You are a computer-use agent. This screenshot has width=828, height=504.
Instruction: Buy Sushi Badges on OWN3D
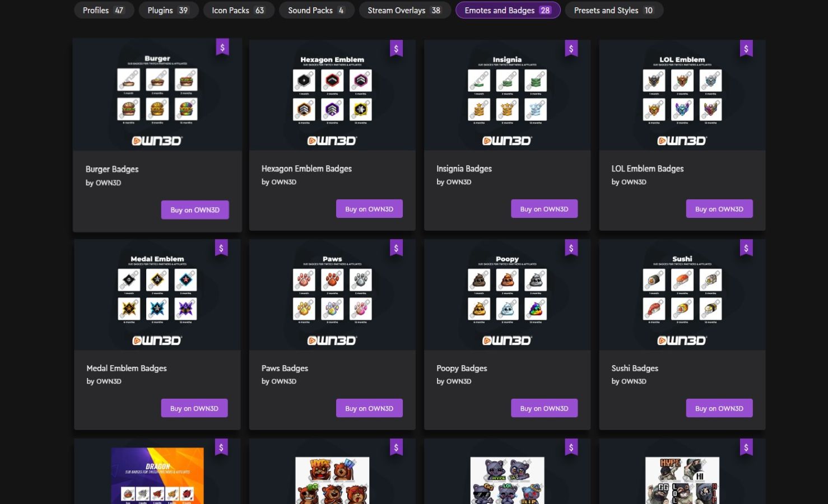tap(719, 408)
